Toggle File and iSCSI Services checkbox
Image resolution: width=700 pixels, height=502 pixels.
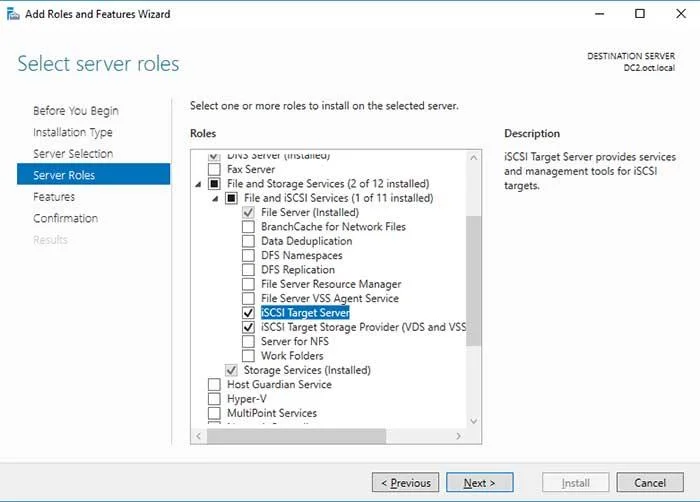231,198
